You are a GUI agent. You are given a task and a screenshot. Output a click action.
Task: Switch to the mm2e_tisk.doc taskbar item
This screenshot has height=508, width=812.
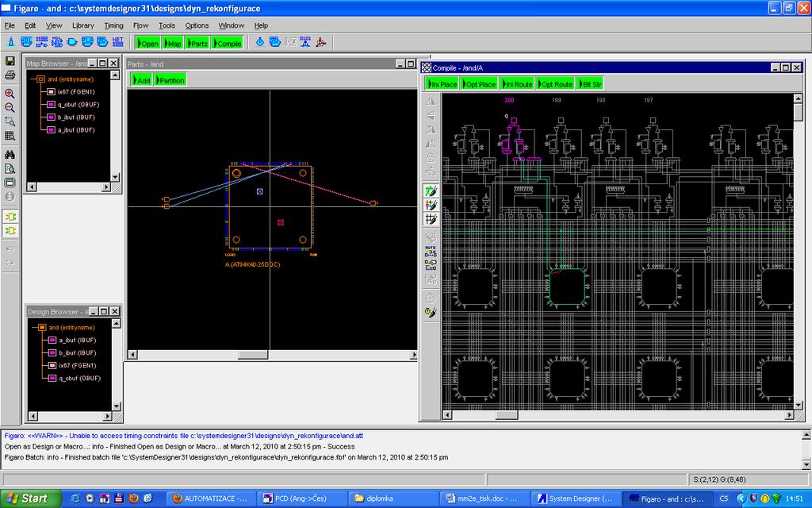(x=485, y=498)
